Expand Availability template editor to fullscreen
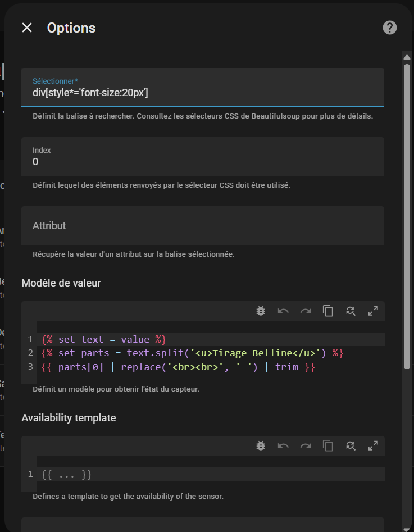The image size is (414, 532). (373, 445)
